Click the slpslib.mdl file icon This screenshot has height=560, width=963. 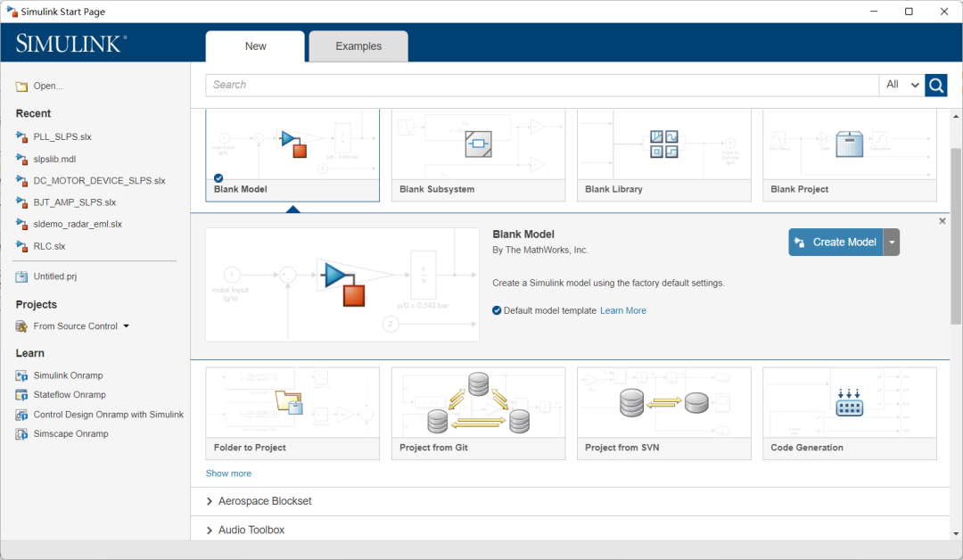(x=21, y=159)
